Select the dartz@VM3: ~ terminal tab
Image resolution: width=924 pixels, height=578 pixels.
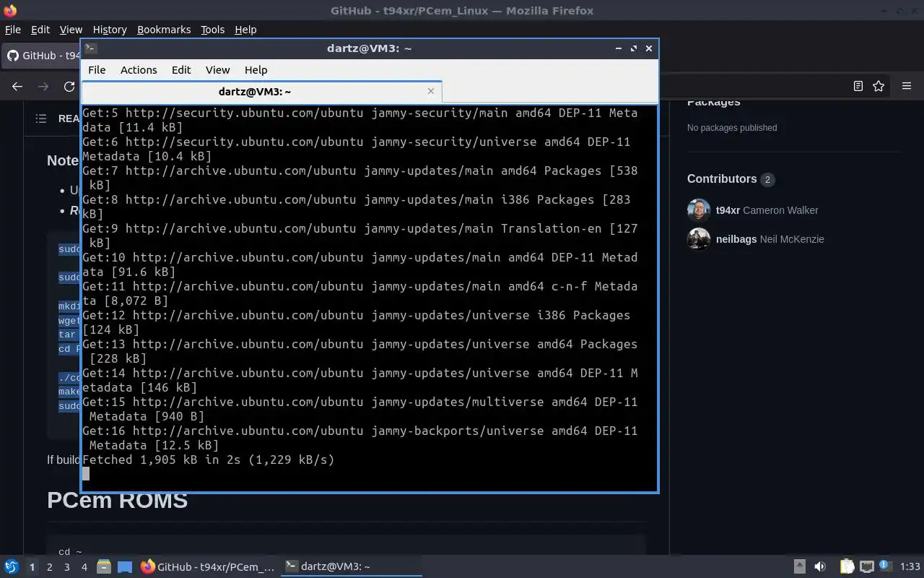click(x=261, y=92)
